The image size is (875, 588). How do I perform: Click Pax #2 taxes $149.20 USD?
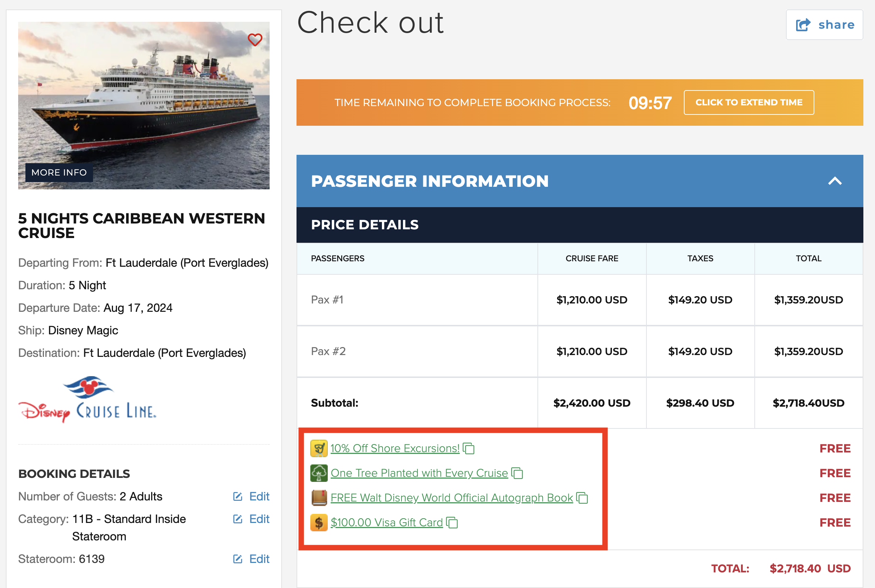coord(700,351)
